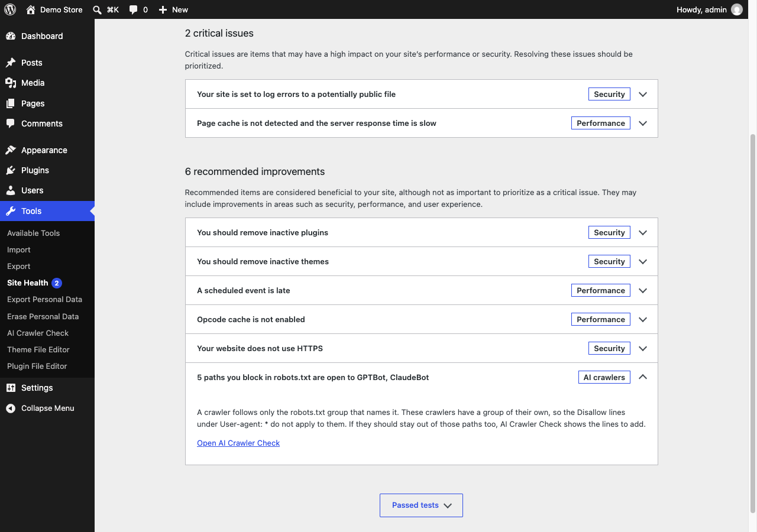Click the Comments speech bubble sidebar icon
This screenshot has width=757, height=532.
point(11,124)
